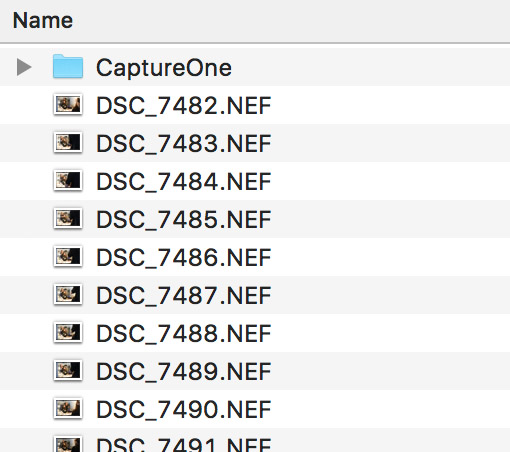
Task: Select the CaptureOne folder icon
Action: pyautogui.click(x=68, y=66)
